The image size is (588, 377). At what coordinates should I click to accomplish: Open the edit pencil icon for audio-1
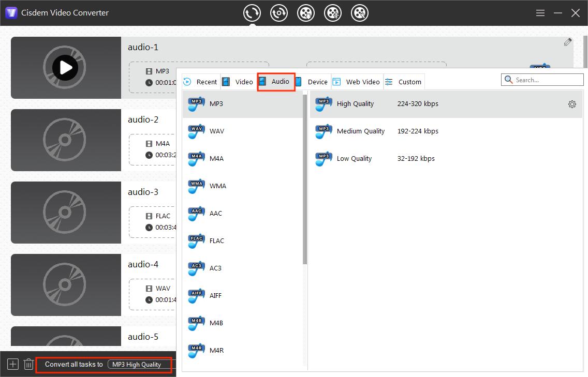click(x=567, y=41)
